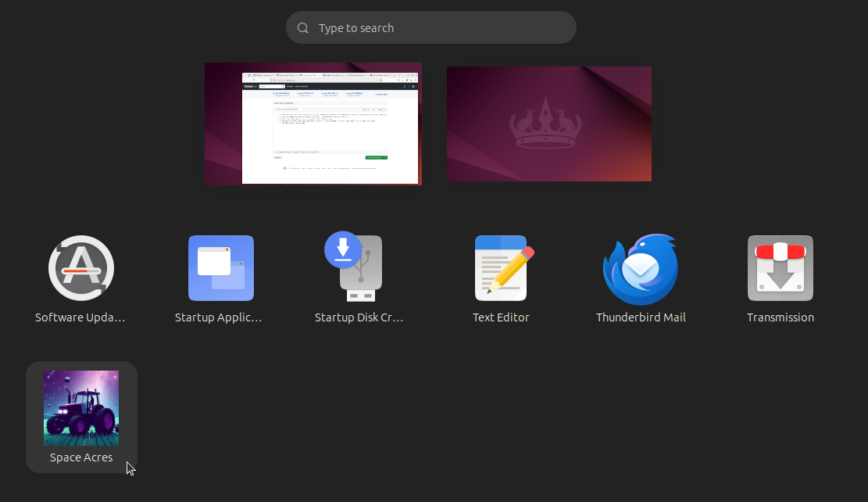Launch the Text Editor notepad icon

[x=501, y=268]
